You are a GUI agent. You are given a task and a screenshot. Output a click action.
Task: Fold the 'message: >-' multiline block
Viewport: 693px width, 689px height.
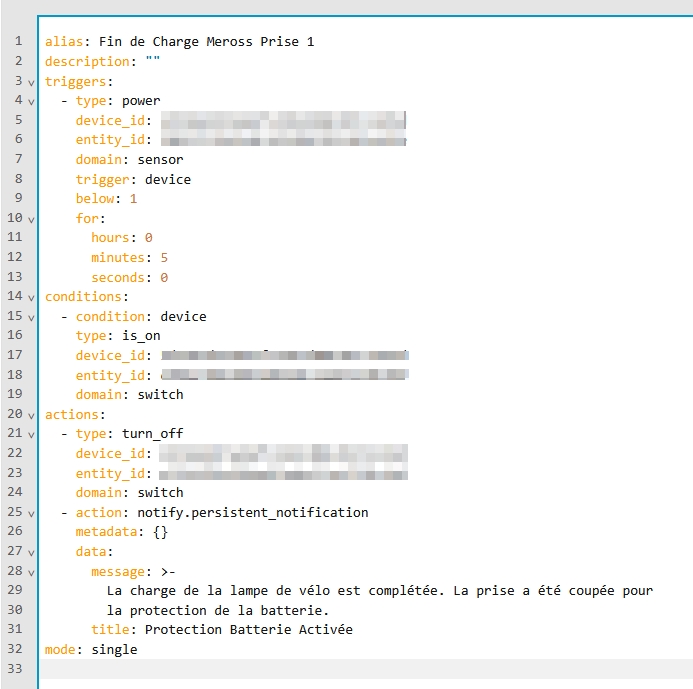tap(31, 572)
